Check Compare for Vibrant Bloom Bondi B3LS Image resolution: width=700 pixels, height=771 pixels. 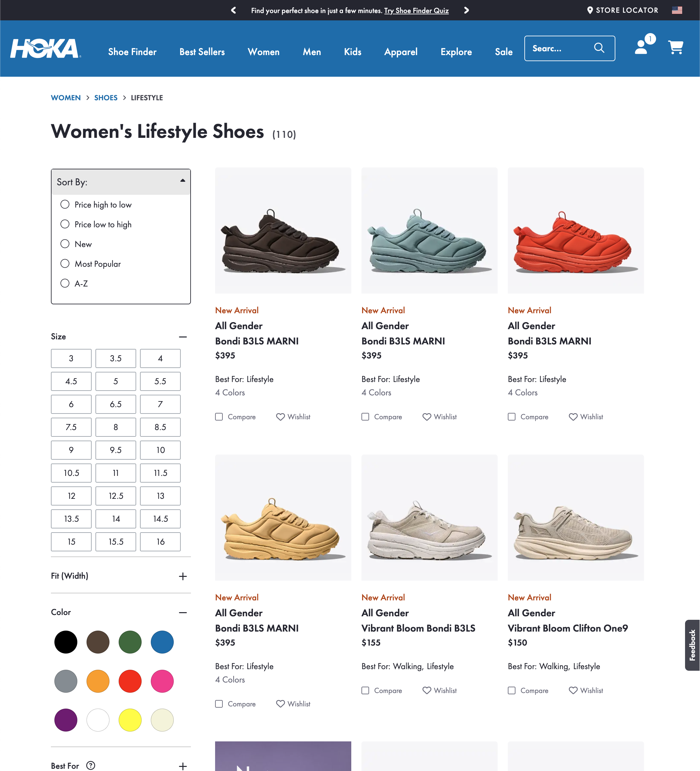click(x=365, y=690)
